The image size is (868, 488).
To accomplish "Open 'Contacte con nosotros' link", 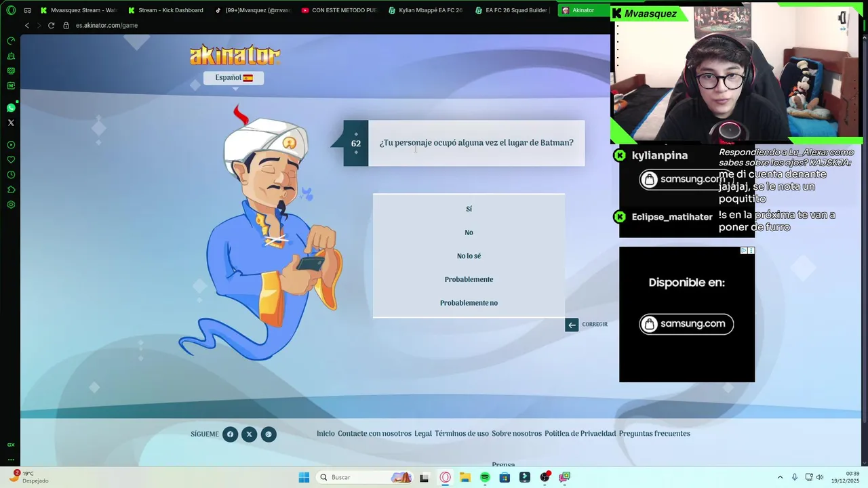I will point(374,434).
